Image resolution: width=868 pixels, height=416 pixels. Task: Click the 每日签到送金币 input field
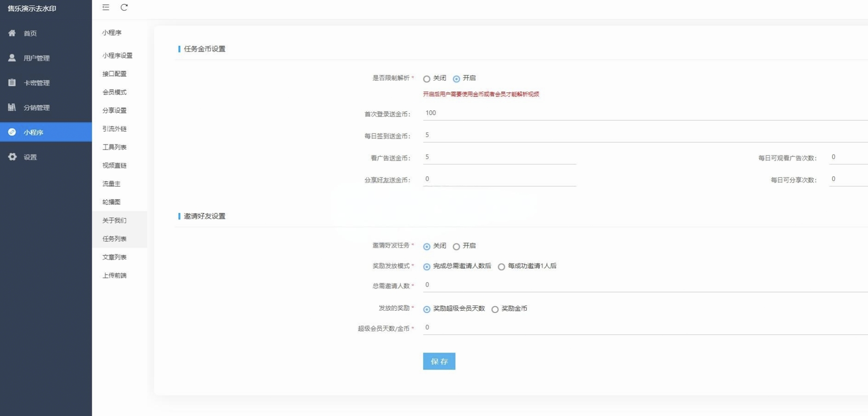645,135
